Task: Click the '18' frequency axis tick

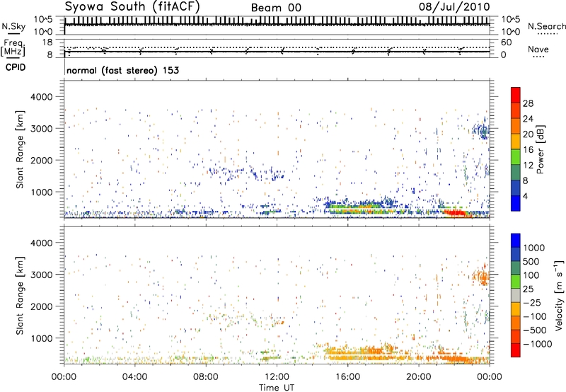Action: tap(48, 42)
